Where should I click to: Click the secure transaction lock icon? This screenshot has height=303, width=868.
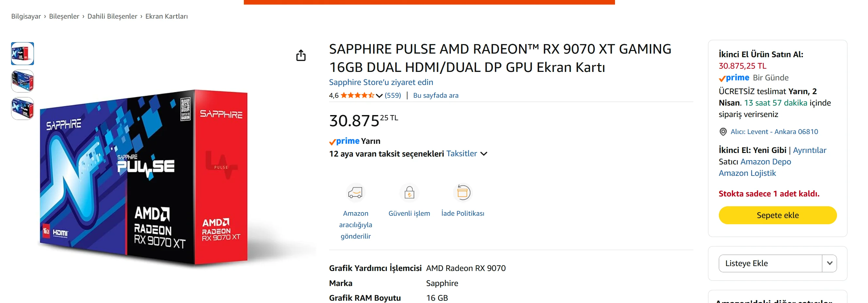coord(409,193)
